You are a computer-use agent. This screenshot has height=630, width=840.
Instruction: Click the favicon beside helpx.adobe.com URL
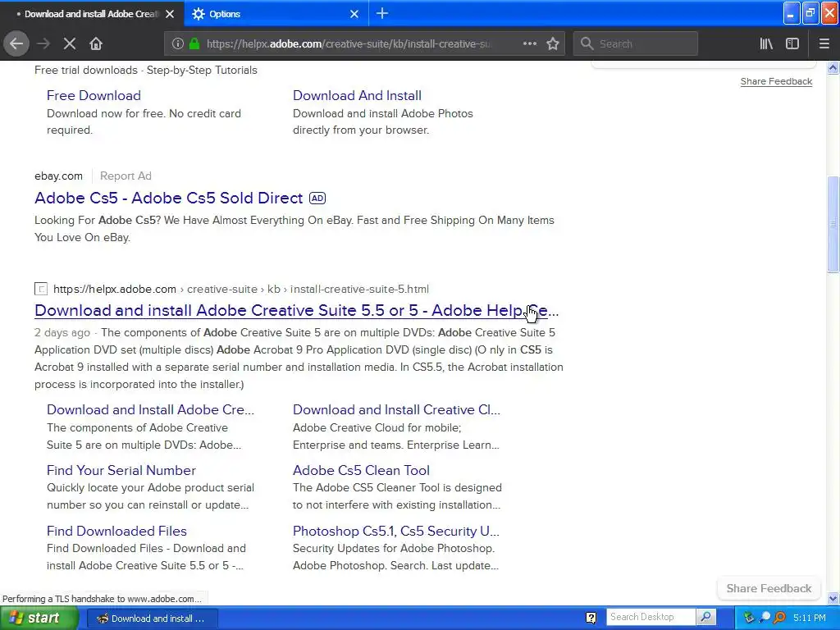pos(41,290)
